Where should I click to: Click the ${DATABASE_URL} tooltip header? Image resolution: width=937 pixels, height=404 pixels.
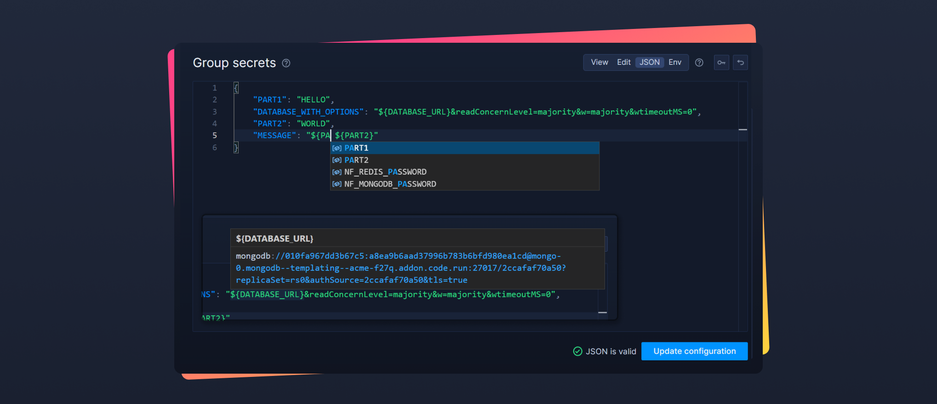click(x=274, y=238)
